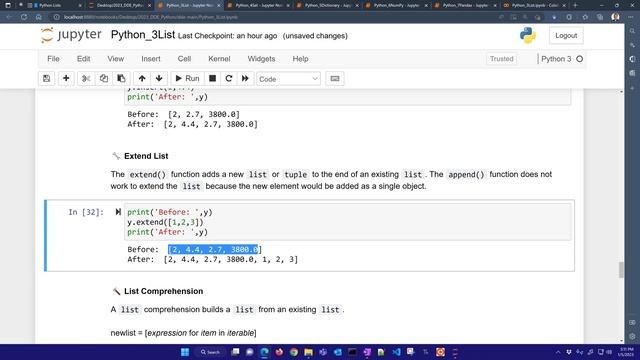This screenshot has width=640, height=360.
Task: Insert a cell below with plus icon
Action: tap(66, 78)
